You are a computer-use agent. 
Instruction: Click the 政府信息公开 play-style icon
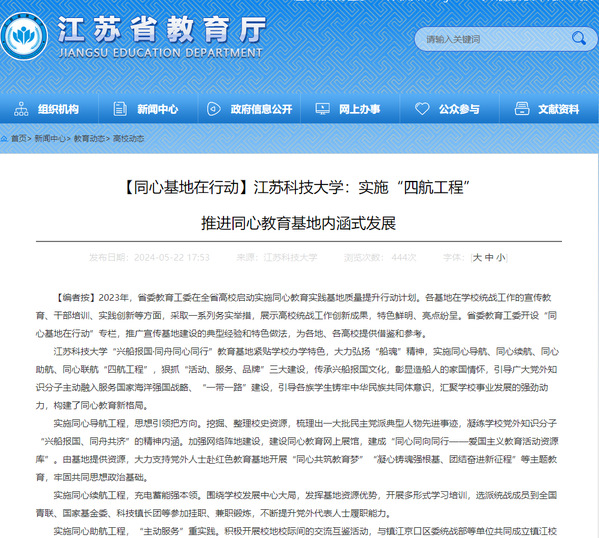[x=214, y=109]
